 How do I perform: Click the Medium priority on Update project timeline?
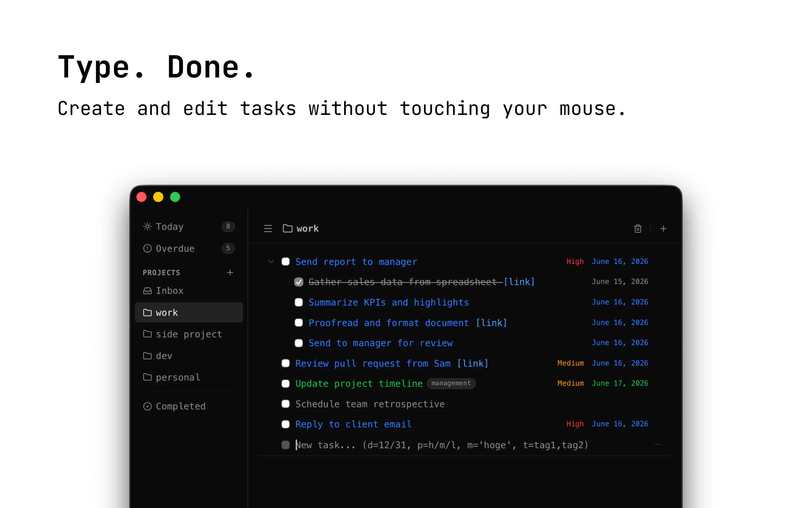click(570, 383)
